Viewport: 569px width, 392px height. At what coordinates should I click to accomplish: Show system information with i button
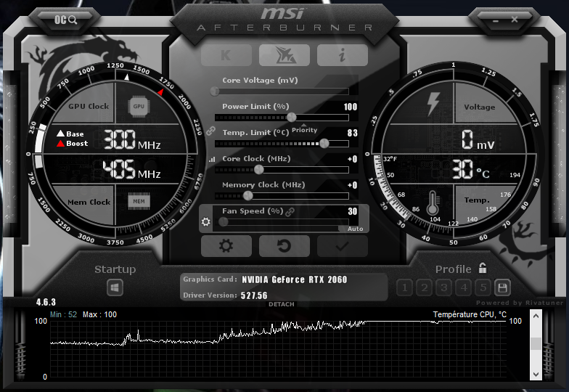(x=343, y=55)
